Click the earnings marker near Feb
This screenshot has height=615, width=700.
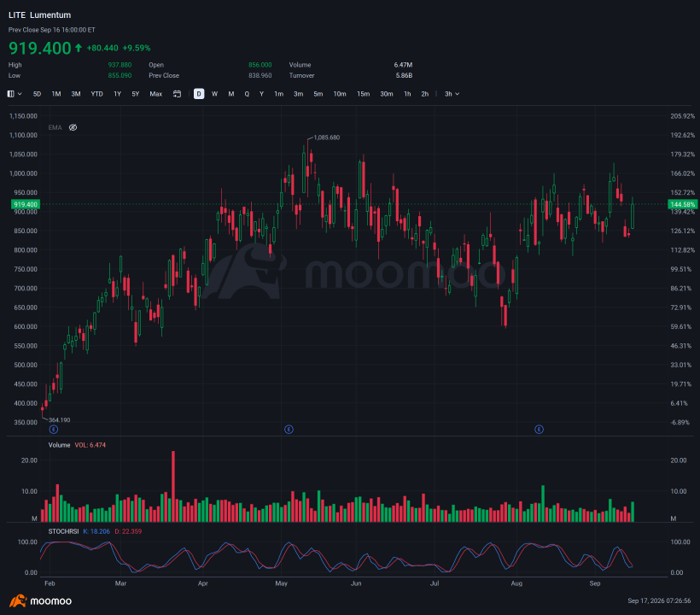[54, 430]
